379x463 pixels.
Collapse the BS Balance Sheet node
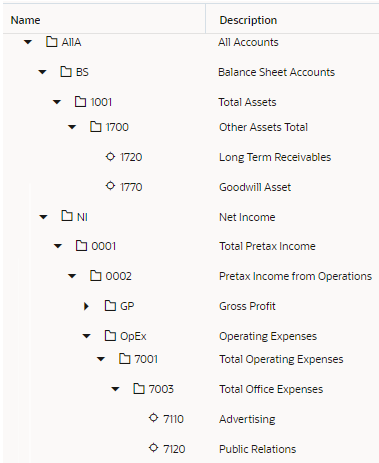pyautogui.click(x=42, y=72)
